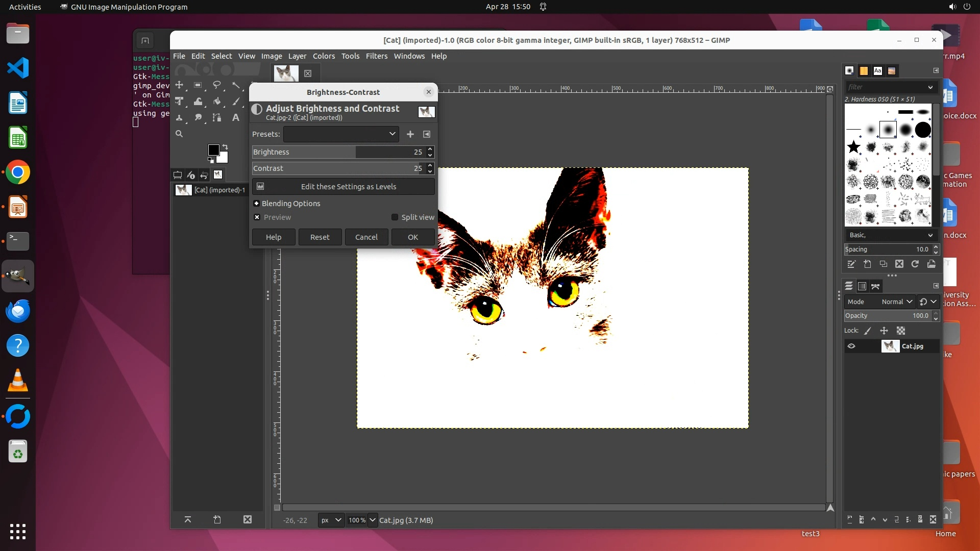This screenshot has width=980, height=551.
Task: Open the Presets dropdown
Action: (341, 134)
